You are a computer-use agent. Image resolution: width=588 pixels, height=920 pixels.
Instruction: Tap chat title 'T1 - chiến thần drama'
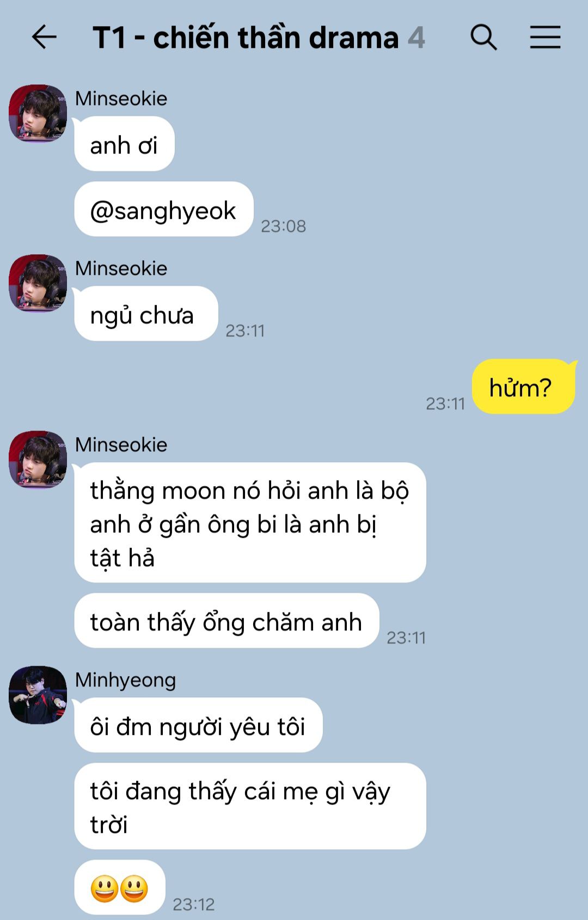coord(246,38)
